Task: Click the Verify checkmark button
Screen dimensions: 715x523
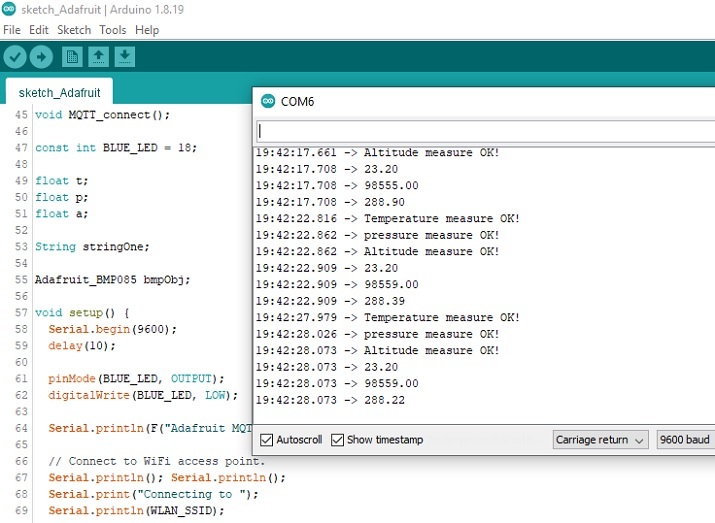Action: (x=15, y=57)
